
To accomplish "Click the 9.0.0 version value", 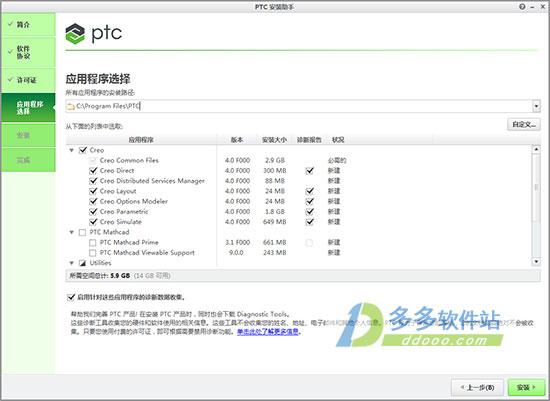I will 236,253.
